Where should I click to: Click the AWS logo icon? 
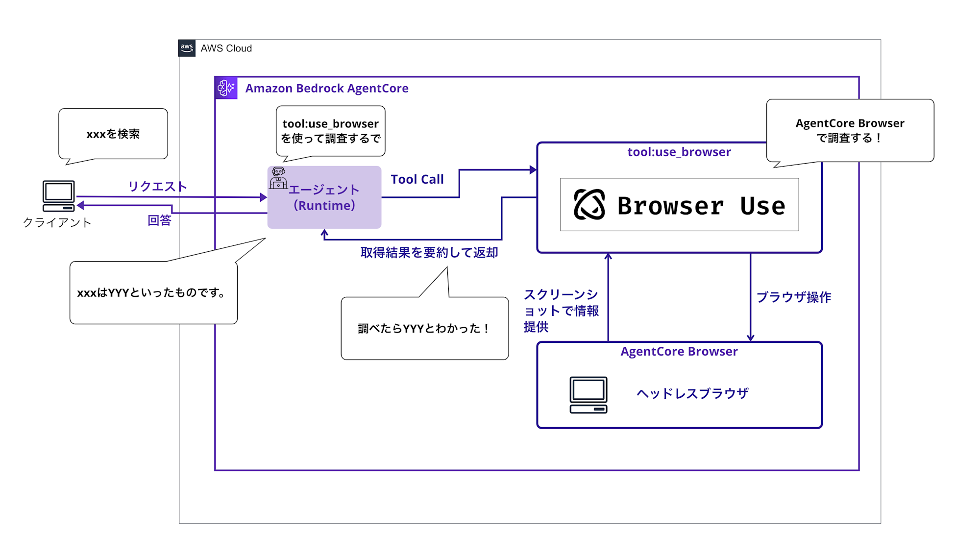click(x=187, y=48)
